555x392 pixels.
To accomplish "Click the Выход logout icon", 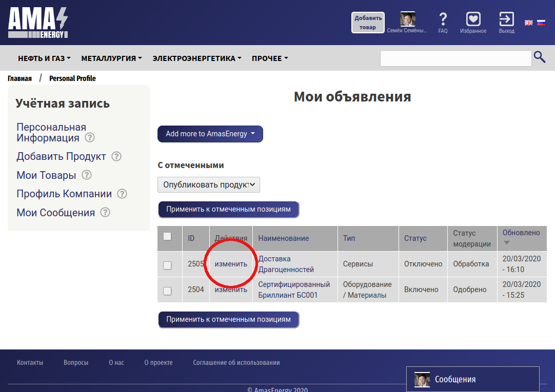I will (506, 19).
